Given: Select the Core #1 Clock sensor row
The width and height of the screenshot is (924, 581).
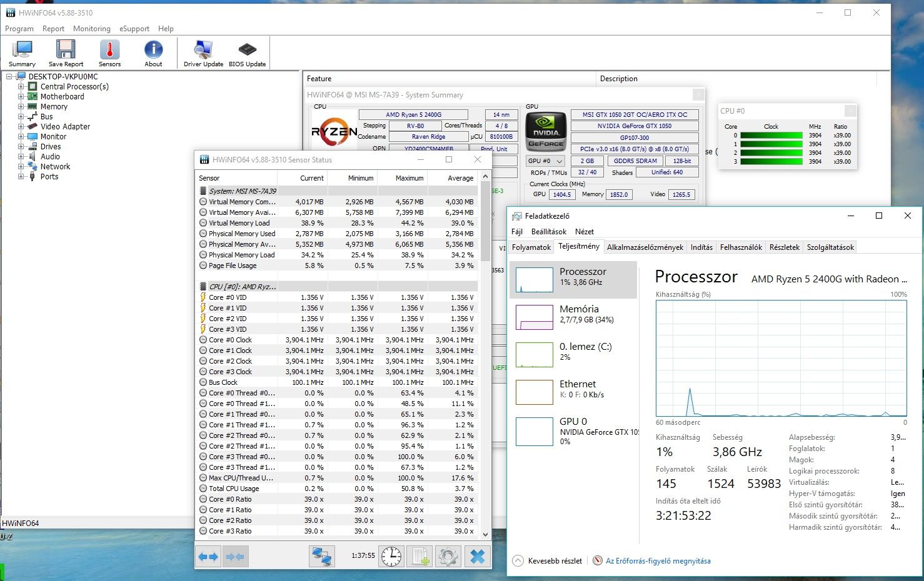Looking at the screenshot, I should [338, 350].
